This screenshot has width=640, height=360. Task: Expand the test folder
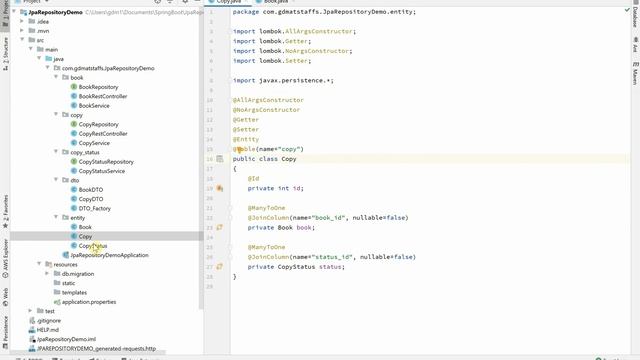[x=31, y=311]
